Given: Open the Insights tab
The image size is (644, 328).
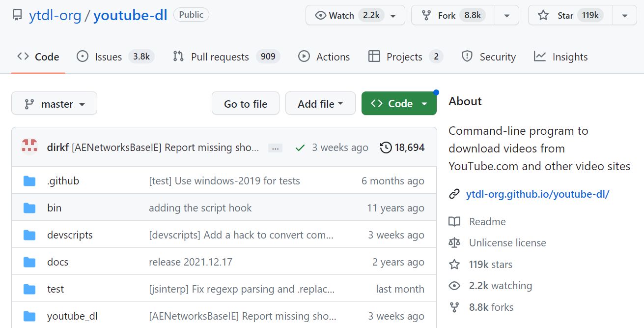Looking at the screenshot, I should 561,57.
